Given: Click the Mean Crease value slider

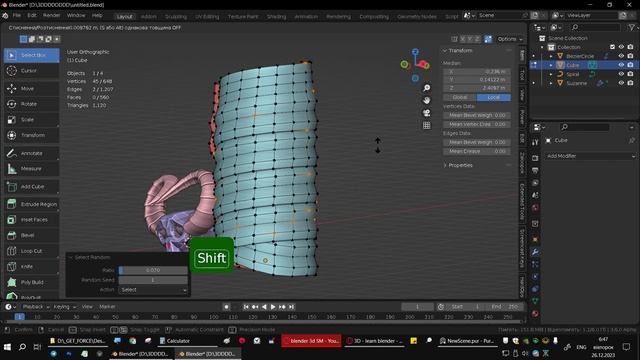Looking at the screenshot, I should (477, 151).
